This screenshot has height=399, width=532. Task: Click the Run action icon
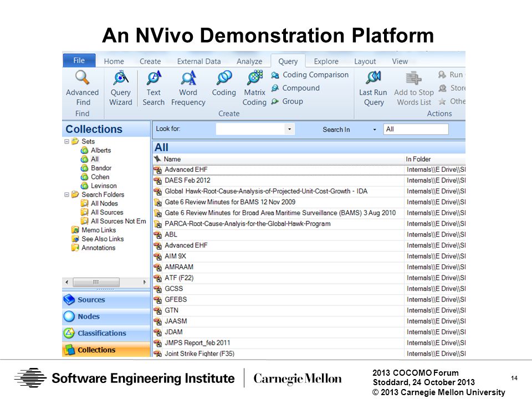(442, 75)
